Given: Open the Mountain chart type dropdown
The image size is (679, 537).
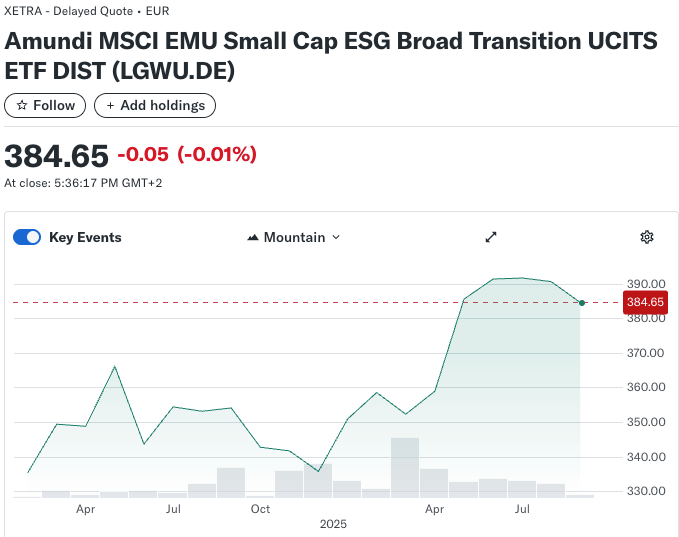Looking at the screenshot, I should click(x=293, y=237).
